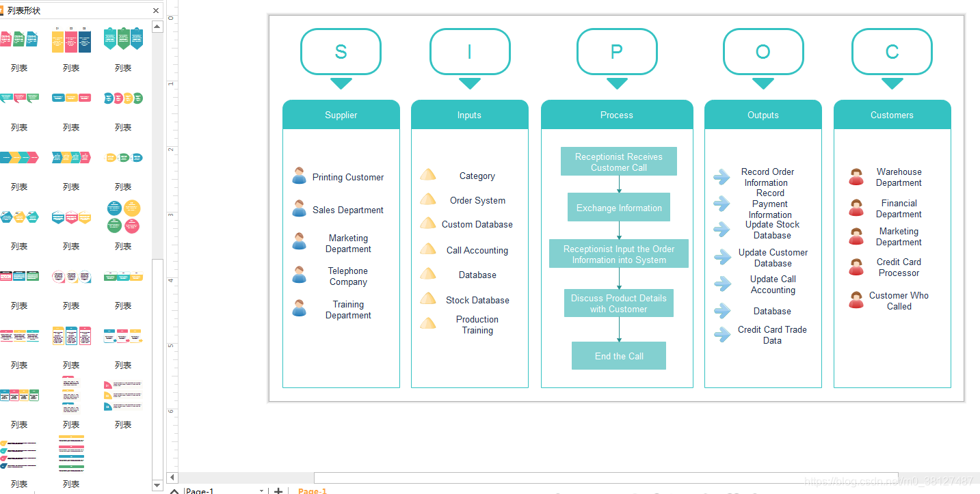This screenshot has width=980, height=494.
Task: Click person icon beside Sales Department
Action: 299,208
